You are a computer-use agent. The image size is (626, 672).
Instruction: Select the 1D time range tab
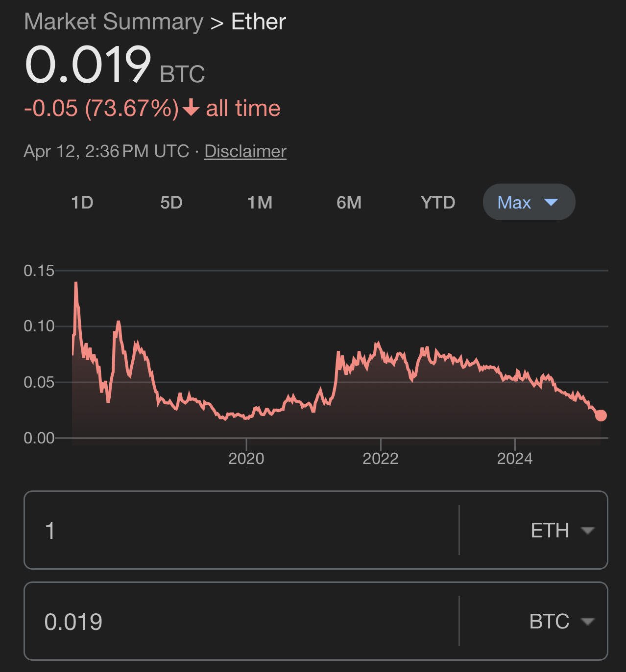[x=82, y=202]
